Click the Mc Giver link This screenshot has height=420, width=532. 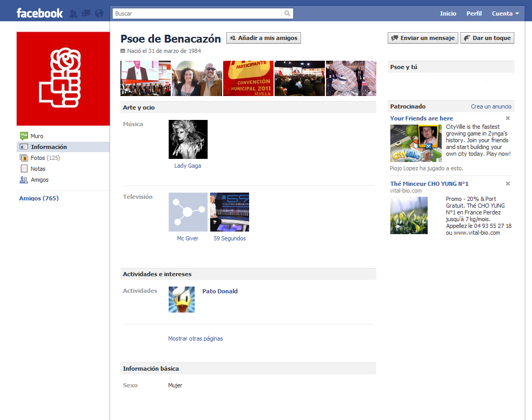pyautogui.click(x=187, y=238)
